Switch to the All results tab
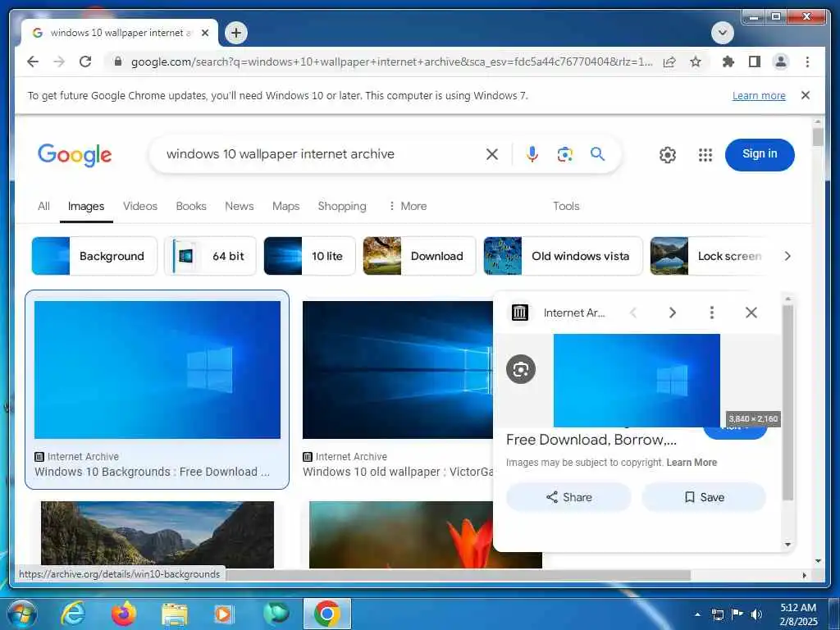Screen dimensions: 840x630 pyautogui.click(x=43, y=206)
